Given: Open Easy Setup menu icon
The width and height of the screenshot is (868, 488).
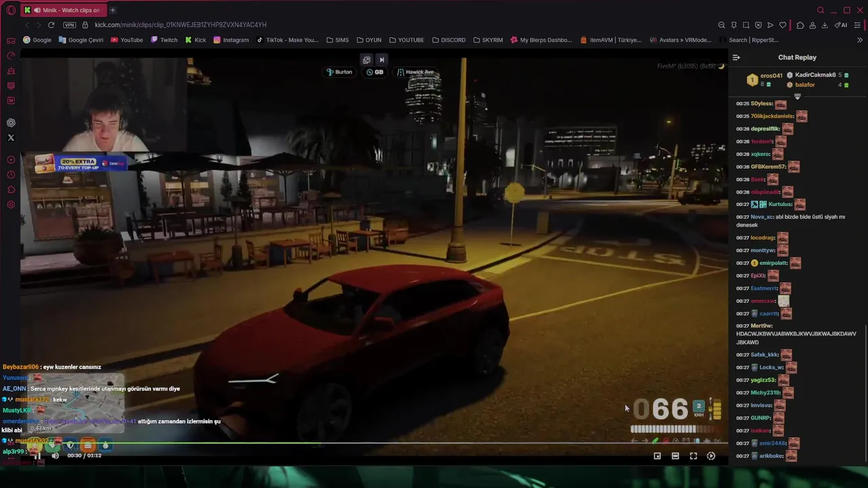Looking at the screenshot, I should point(858,25).
